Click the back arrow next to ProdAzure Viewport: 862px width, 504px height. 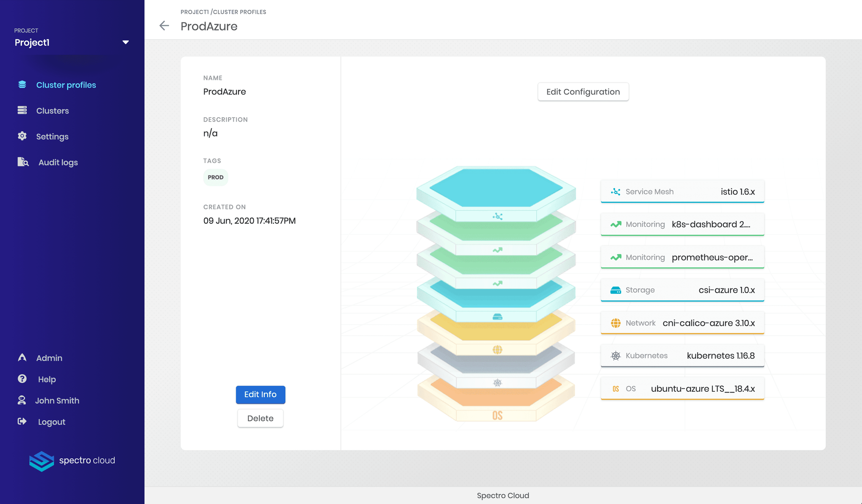point(164,26)
